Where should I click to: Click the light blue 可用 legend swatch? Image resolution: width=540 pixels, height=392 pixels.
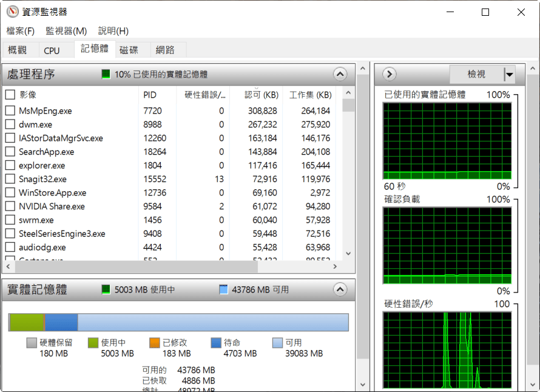[x=278, y=343]
